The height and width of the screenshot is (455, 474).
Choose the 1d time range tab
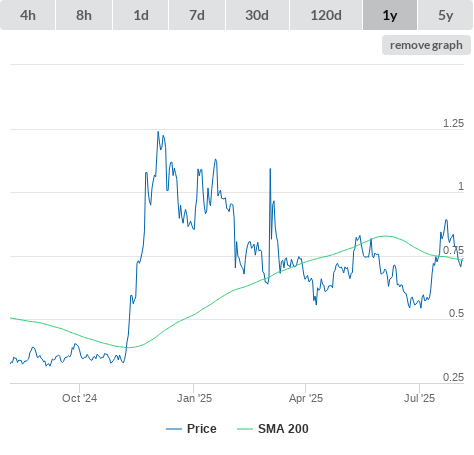141,15
